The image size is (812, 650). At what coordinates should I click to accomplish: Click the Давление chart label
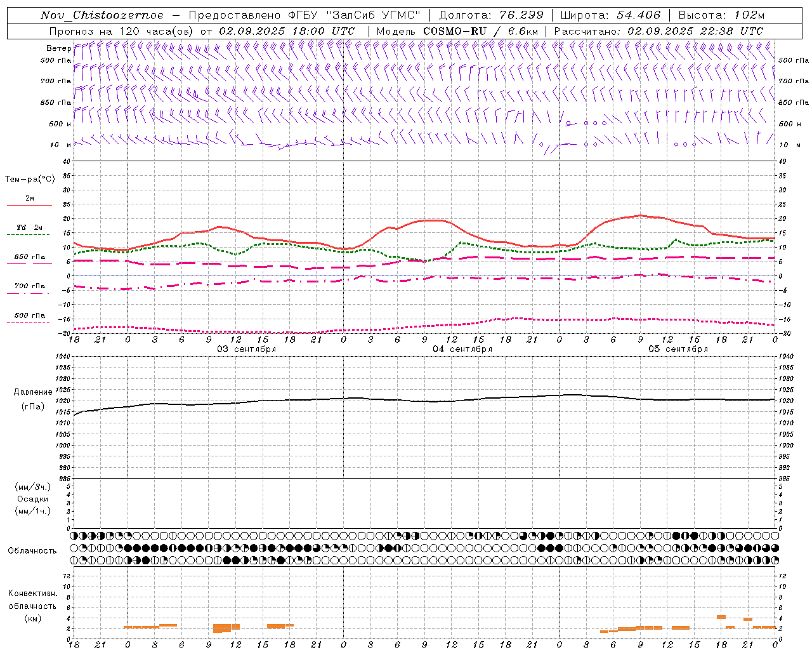pos(33,392)
